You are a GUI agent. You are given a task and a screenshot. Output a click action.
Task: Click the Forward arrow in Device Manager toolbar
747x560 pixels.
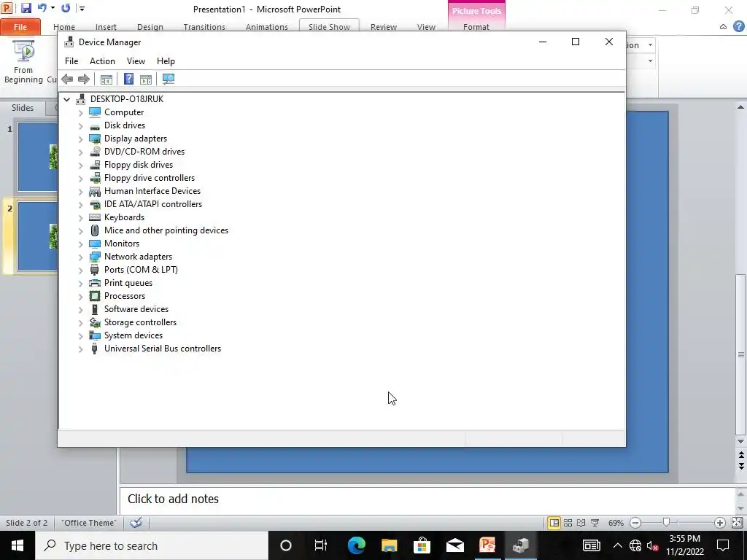(84, 79)
